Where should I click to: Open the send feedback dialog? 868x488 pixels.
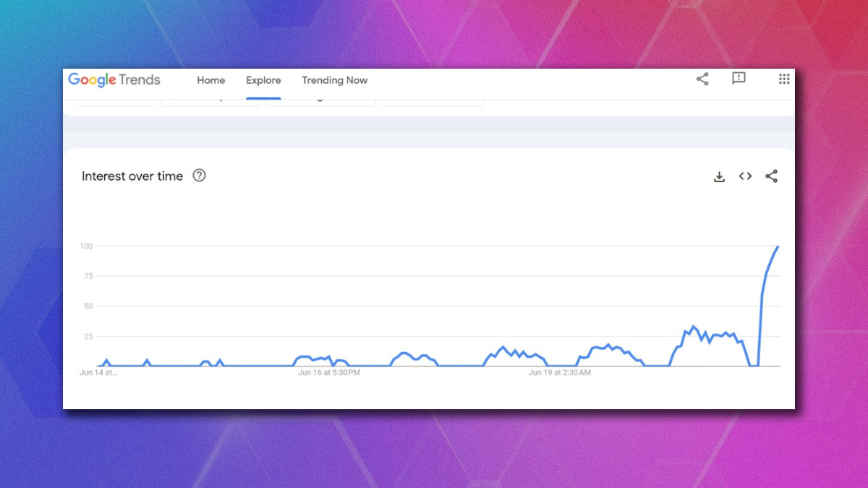(739, 80)
